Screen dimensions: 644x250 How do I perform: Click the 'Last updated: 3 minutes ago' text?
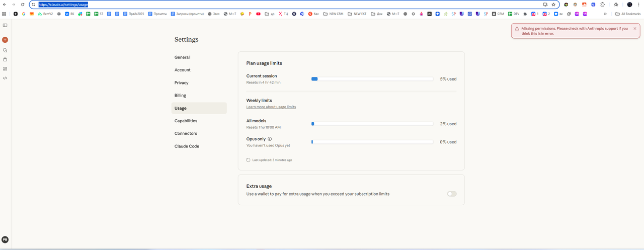click(x=272, y=160)
